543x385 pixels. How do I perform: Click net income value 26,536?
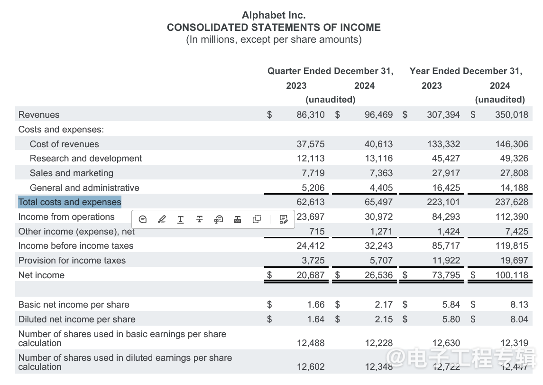click(379, 275)
